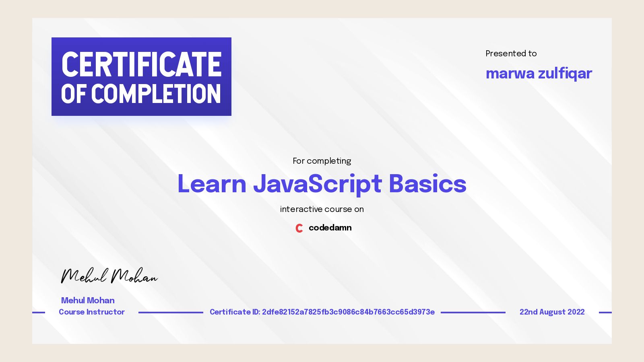
Task: Click the 'Presented to' label
Action: (511, 53)
